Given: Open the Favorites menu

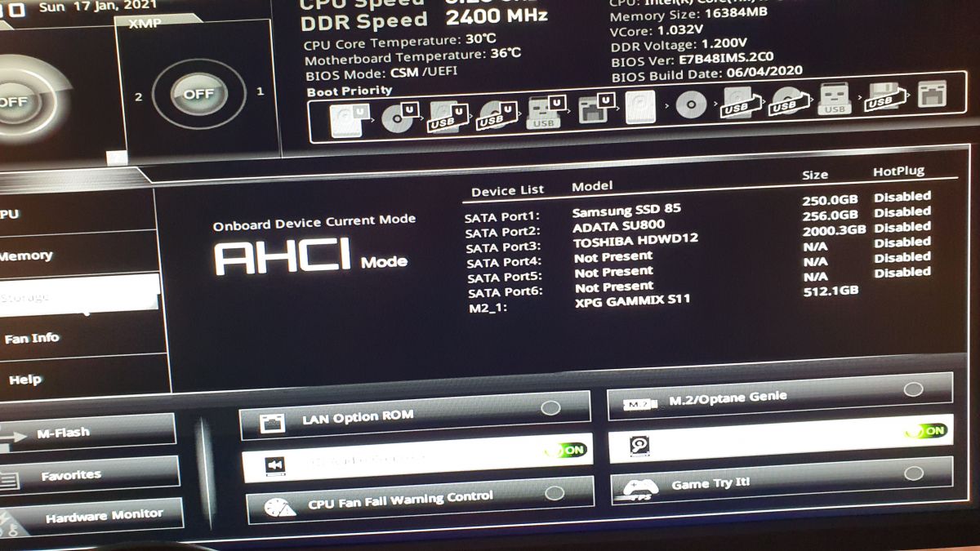Looking at the screenshot, I should tap(89, 475).
